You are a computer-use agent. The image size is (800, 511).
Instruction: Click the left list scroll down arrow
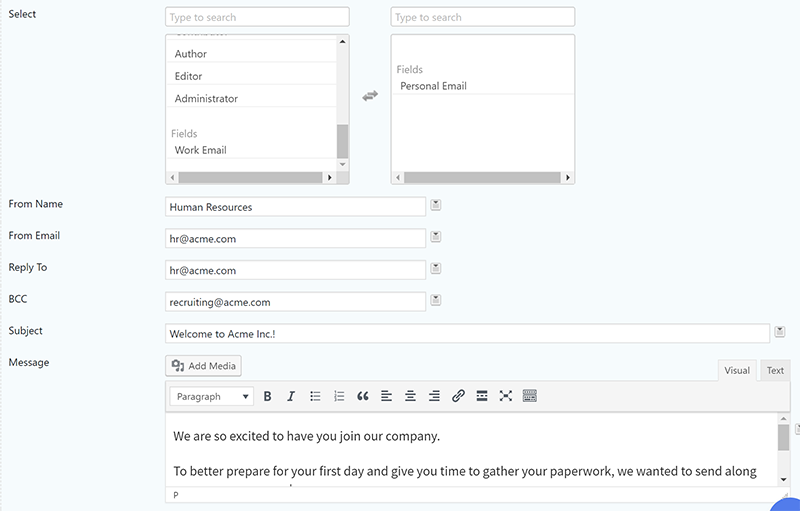343,164
